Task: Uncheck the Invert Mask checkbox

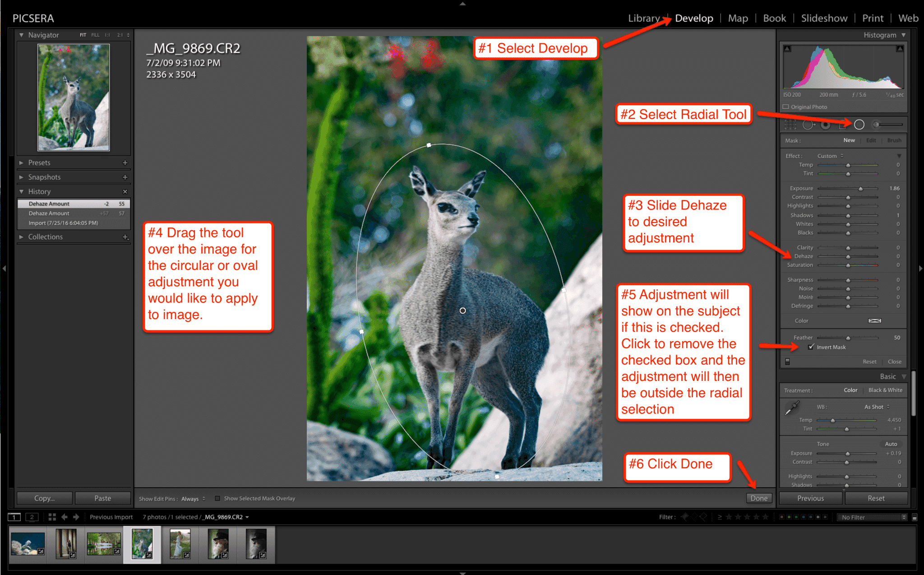Action: 811,347
